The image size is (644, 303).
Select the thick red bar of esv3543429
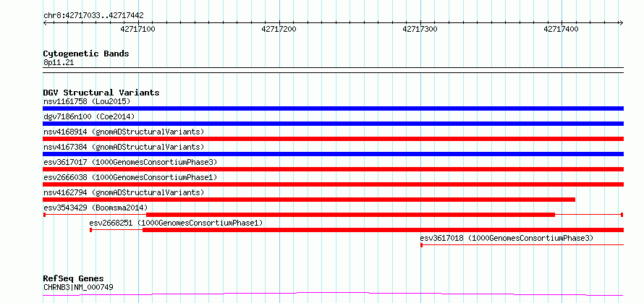pos(351,215)
